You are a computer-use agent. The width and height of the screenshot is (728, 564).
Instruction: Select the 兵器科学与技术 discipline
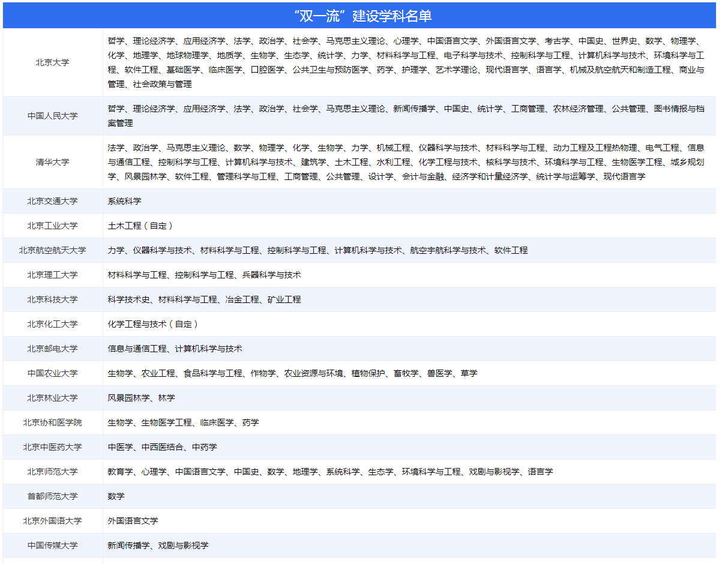click(x=272, y=275)
